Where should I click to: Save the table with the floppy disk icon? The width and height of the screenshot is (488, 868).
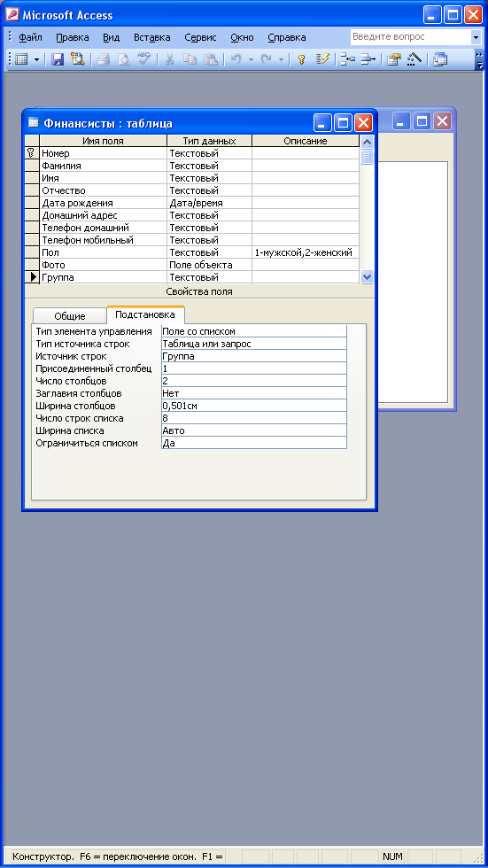(x=58, y=59)
